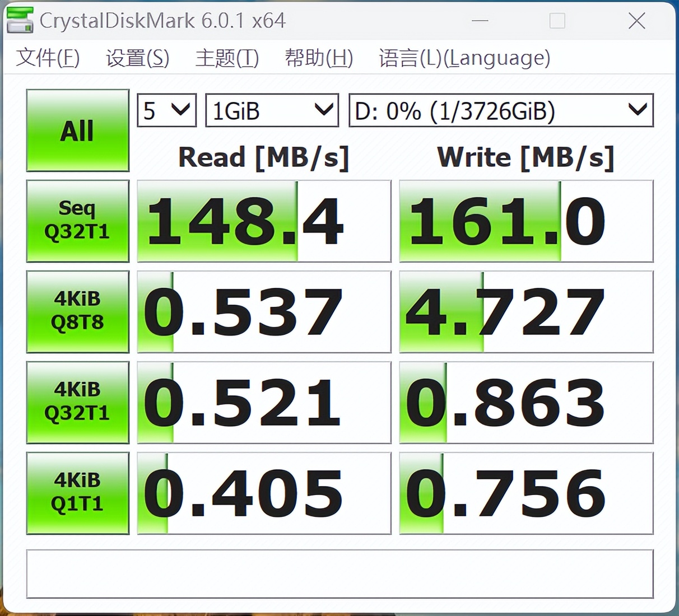Start the 4KiB Q8T8 test
This screenshot has width=679, height=616.
tap(77, 311)
